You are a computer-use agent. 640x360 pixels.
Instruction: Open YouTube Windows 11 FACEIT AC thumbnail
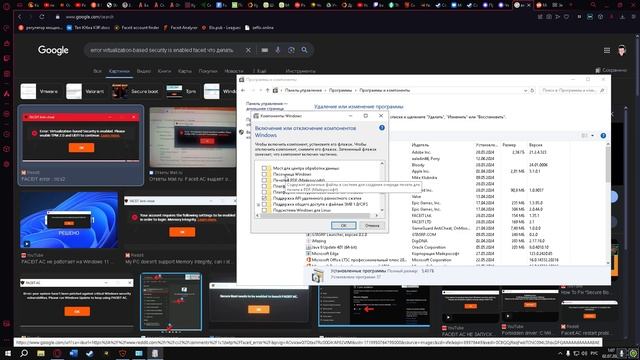coord(69,220)
